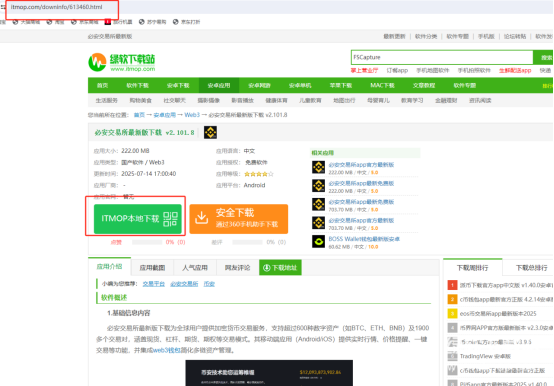Click download arrow icon on orange 安全下载 button

(x=201, y=218)
